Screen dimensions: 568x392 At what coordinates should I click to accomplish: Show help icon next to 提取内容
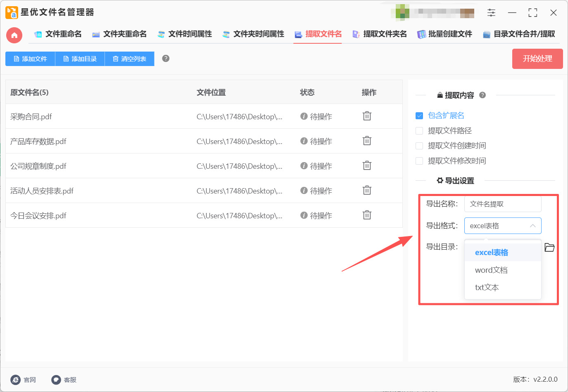click(482, 95)
